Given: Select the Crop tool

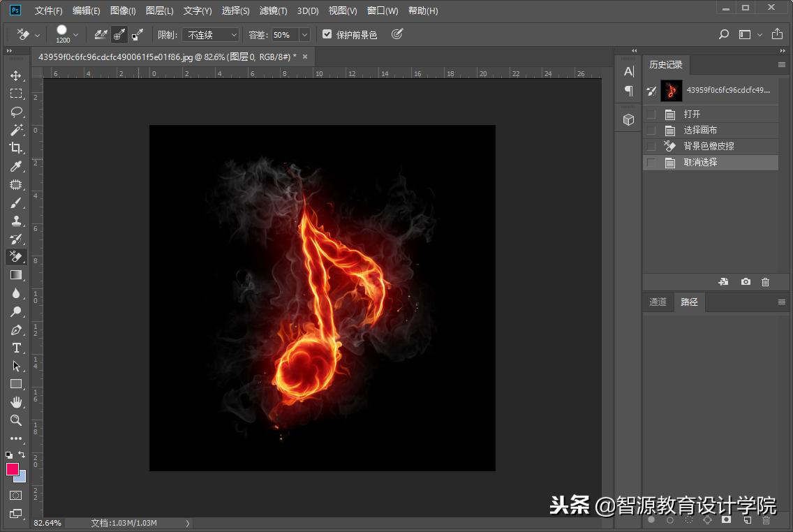Looking at the screenshot, I should coord(15,148).
